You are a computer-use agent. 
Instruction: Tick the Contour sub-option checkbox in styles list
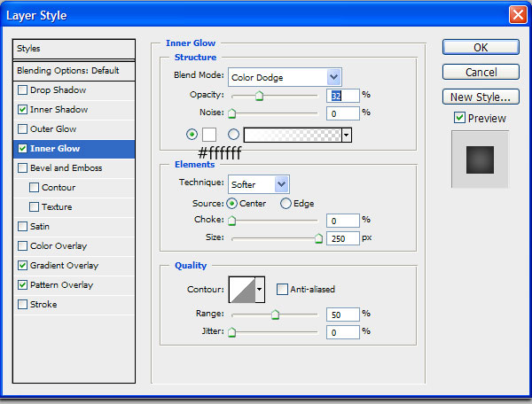click(34, 188)
